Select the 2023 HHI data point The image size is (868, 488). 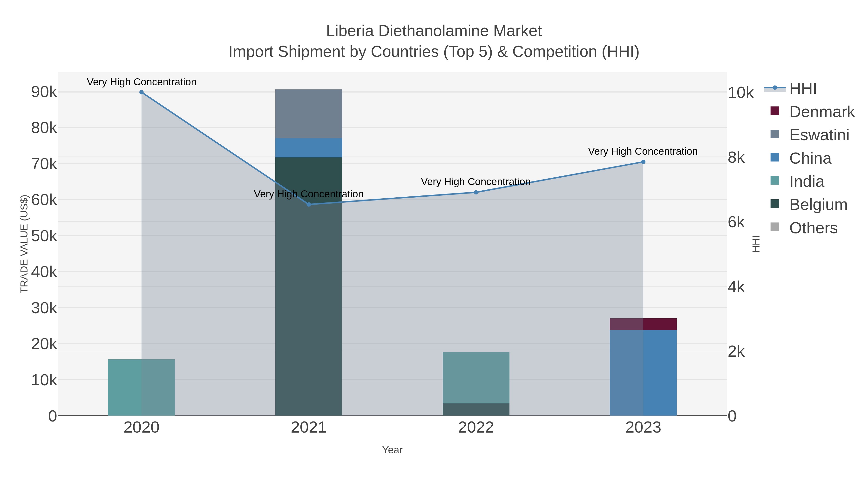click(x=643, y=162)
